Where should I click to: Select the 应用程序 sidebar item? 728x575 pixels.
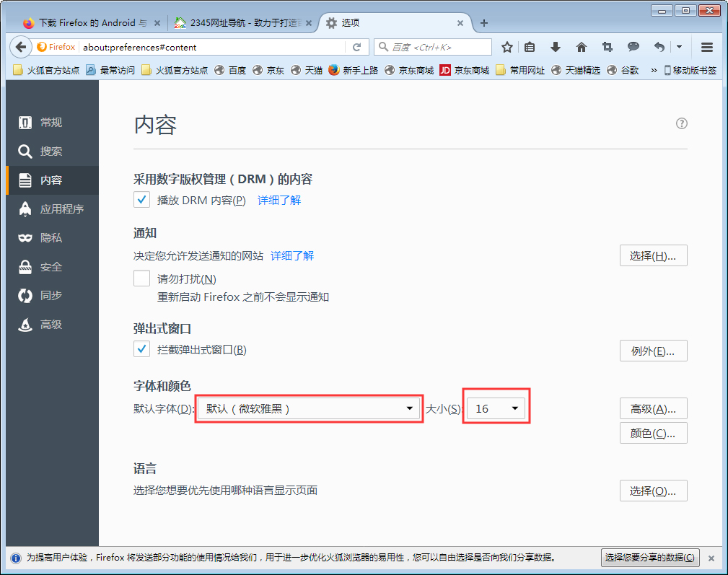tap(51, 209)
